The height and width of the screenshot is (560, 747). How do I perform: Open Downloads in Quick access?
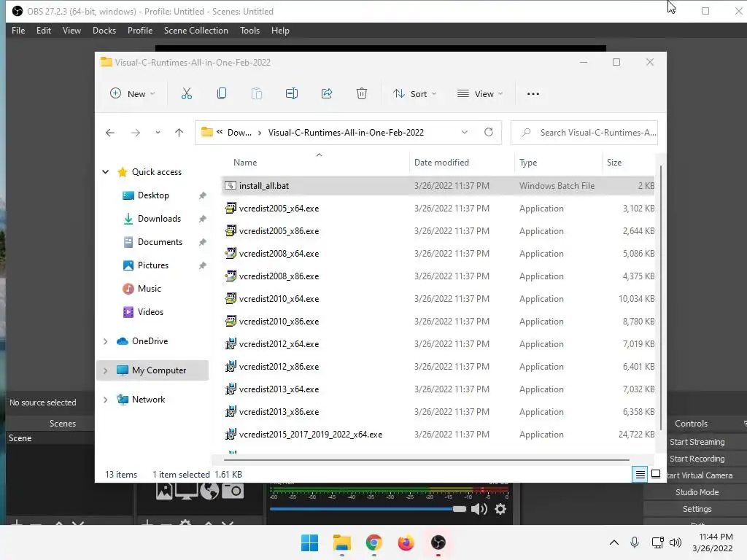[x=159, y=219]
